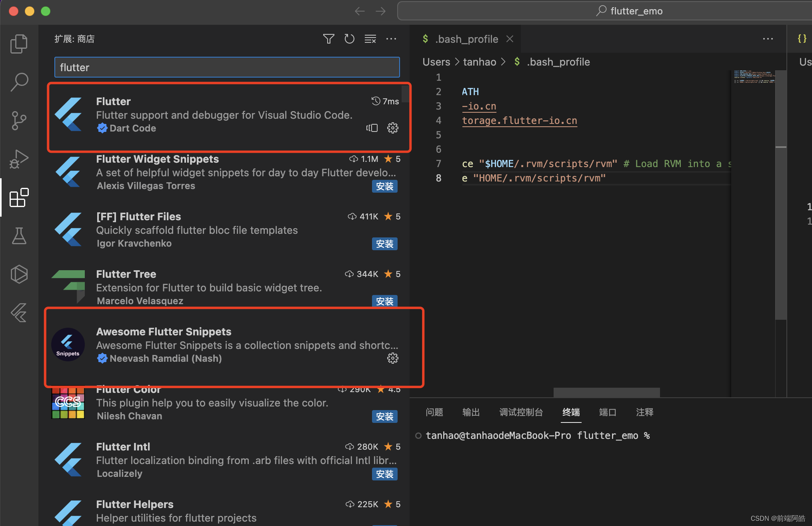Click .bash_profile breadcrumb segment
The width and height of the screenshot is (812, 526).
pyautogui.click(x=558, y=62)
